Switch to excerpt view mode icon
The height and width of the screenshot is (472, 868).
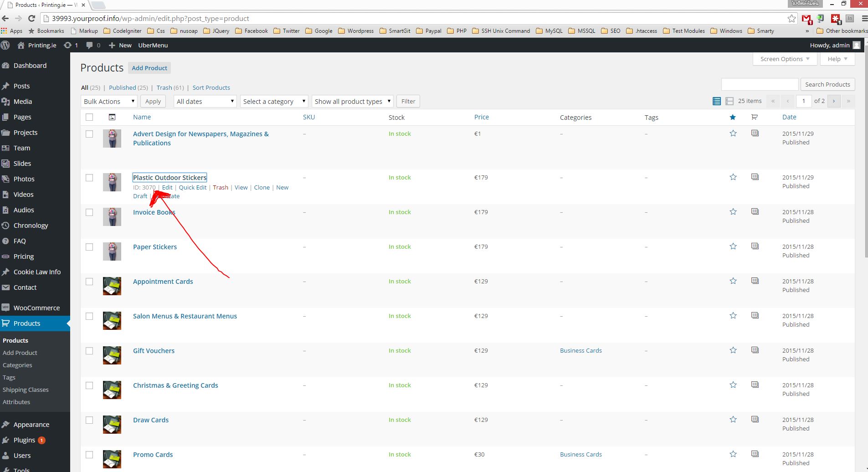point(729,101)
